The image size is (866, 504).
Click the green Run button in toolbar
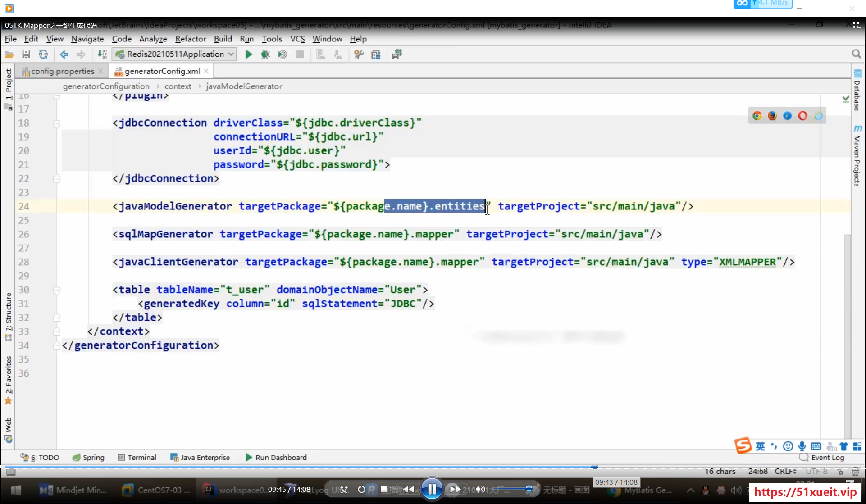coord(248,54)
